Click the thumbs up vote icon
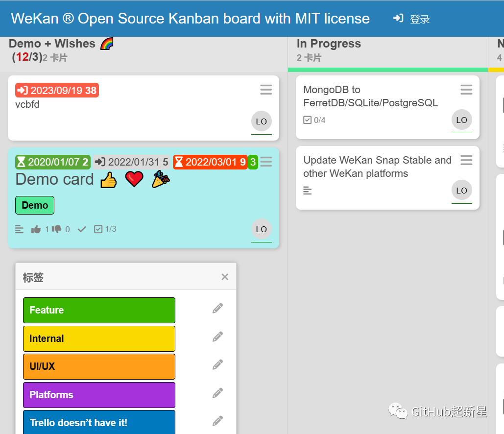The height and width of the screenshot is (434, 504). pyautogui.click(x=36, y=229)
